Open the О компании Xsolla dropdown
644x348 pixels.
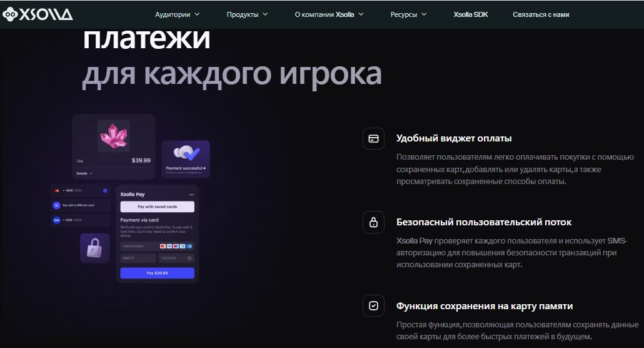329,14
